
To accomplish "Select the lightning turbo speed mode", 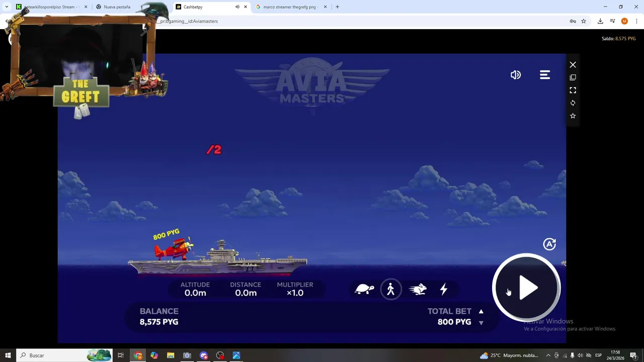I will (x=444, y=289).
